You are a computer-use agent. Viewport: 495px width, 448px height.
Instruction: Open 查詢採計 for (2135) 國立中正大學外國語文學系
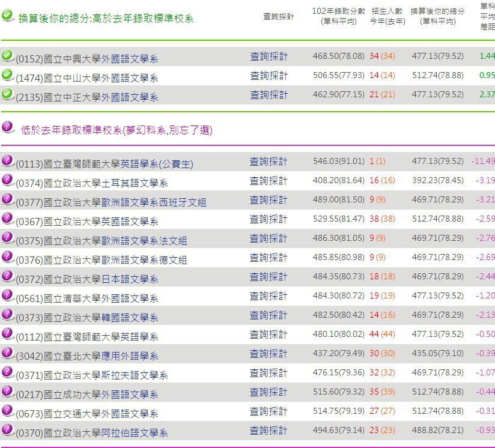269,95
